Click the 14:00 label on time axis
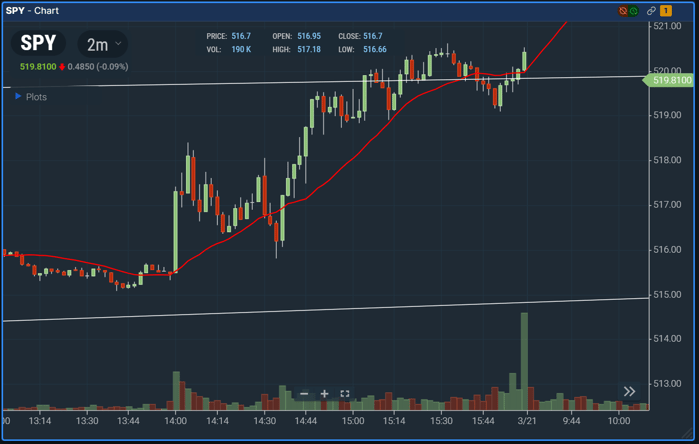The image size is (699, 444). point(175,421)
